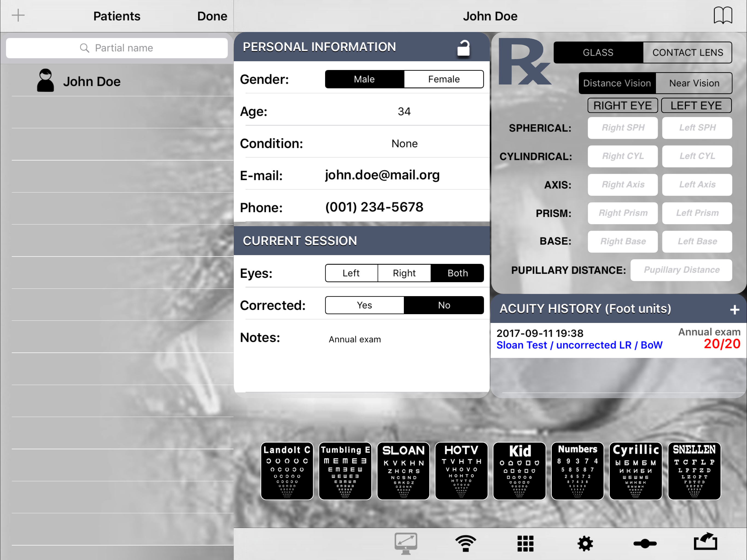Select John Doe in patient list

tap(92, 81)
